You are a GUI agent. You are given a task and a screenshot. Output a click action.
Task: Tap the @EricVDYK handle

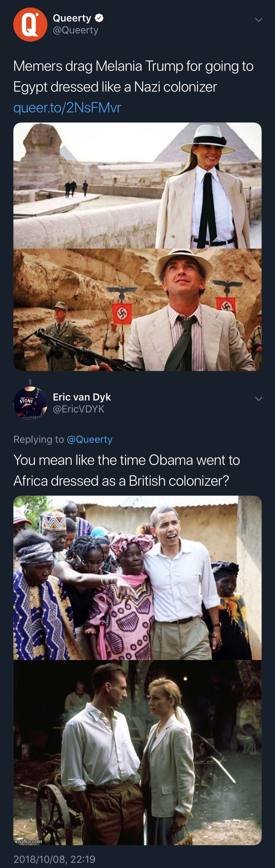pos(79,409)
